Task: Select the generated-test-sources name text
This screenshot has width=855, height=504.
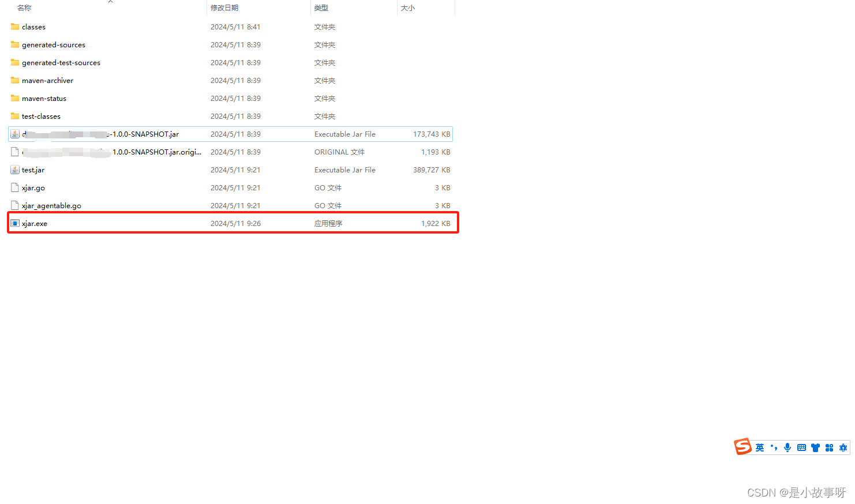Action: (x=61, y=63)
